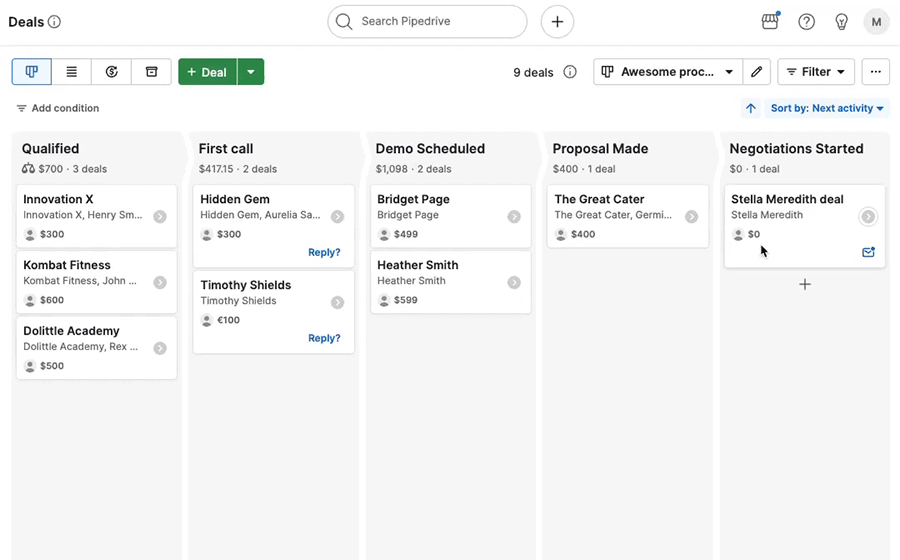
Task: Add deal with plus in Negotiations Started
Action: 805,284
